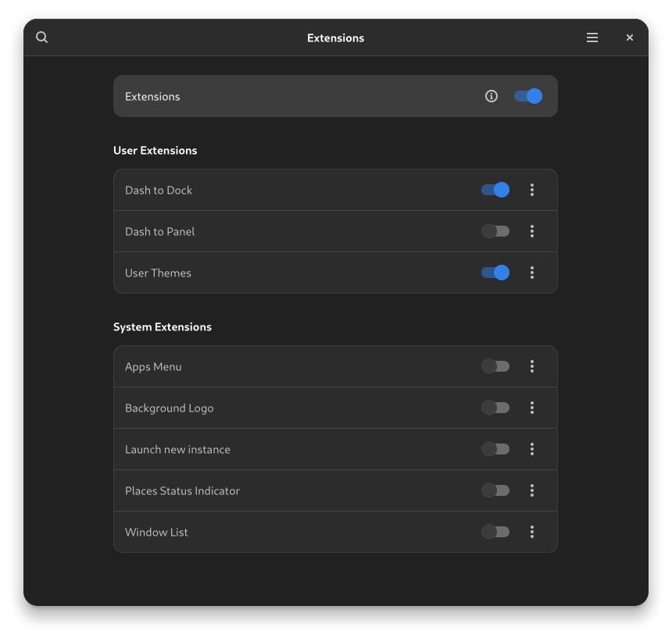This screenshot has height=638, width=672.
Task: Open Places Status Indicator options menu
Action: [x=532, y=490]
